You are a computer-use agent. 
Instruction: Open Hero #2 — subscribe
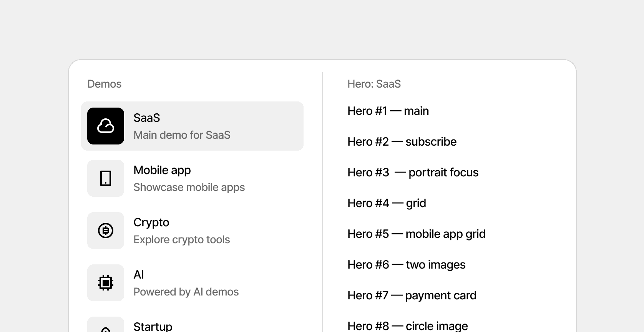point(402,141)
